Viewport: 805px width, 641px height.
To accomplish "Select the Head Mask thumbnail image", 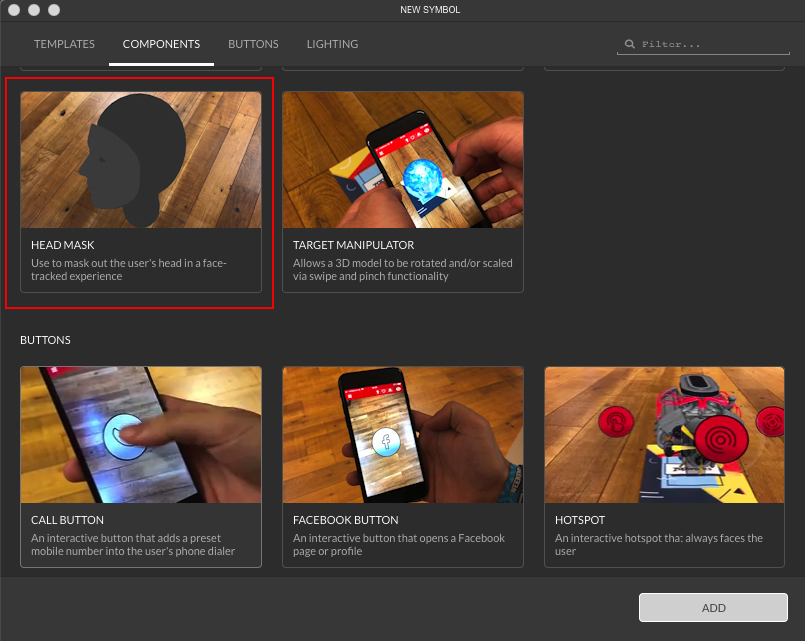I will (x=141, y=160).
